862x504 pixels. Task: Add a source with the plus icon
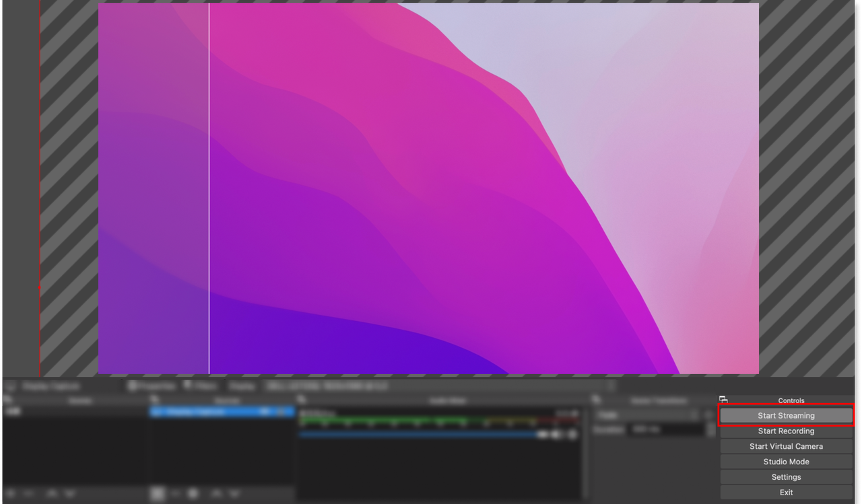(157, 493)
